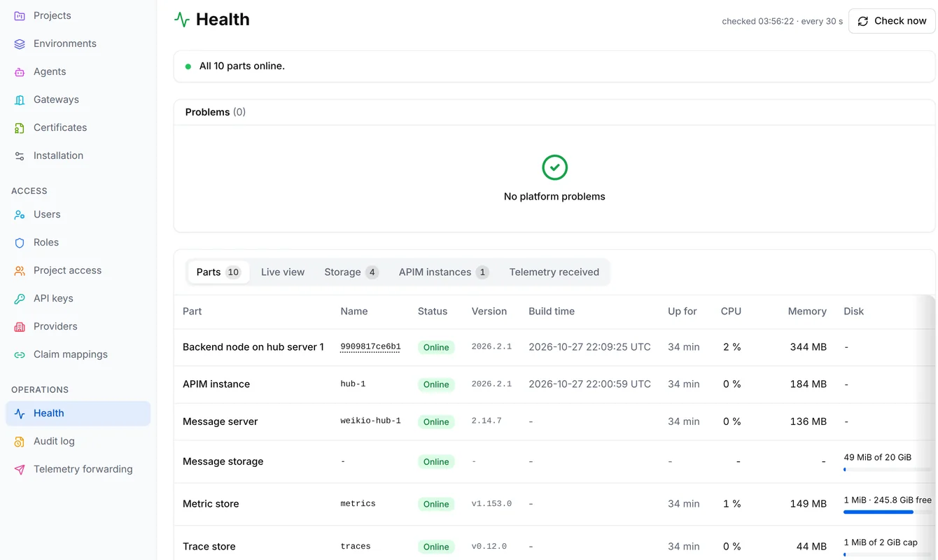Switch to the Live view tab
Screen dimensions: 938x560
tap(283, 272)
